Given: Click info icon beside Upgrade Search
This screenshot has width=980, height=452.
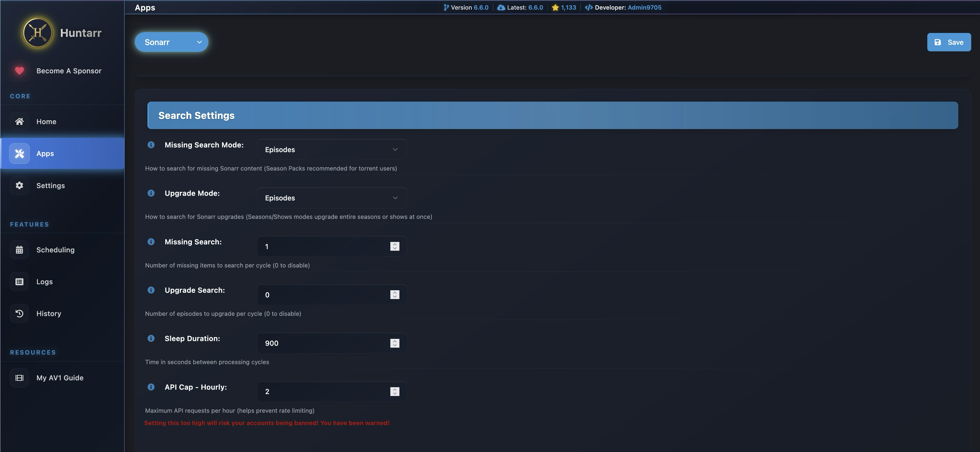Looking at the screenshot, I should click(151, 290).
